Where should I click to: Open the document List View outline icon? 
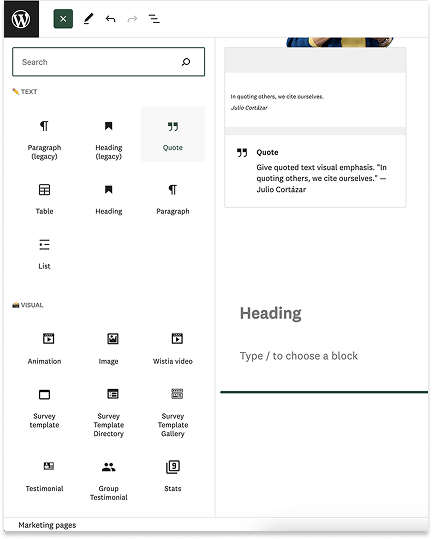pyautogui.click(x=154, y=19)
